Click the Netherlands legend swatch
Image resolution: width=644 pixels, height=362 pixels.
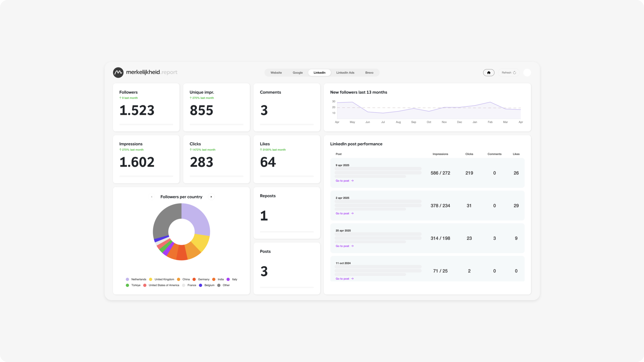tap(127, 279)
